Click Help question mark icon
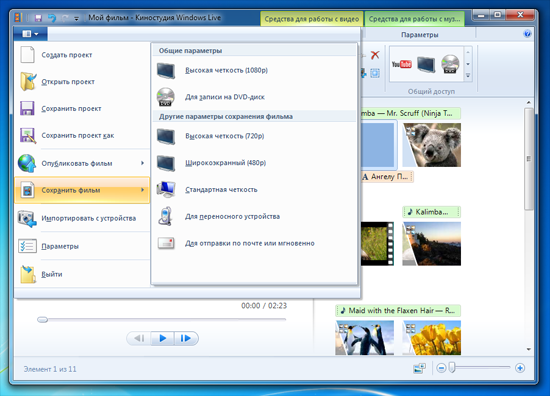Image resolution: width=550 pixels, height=396 pixels. click(527, 34)
